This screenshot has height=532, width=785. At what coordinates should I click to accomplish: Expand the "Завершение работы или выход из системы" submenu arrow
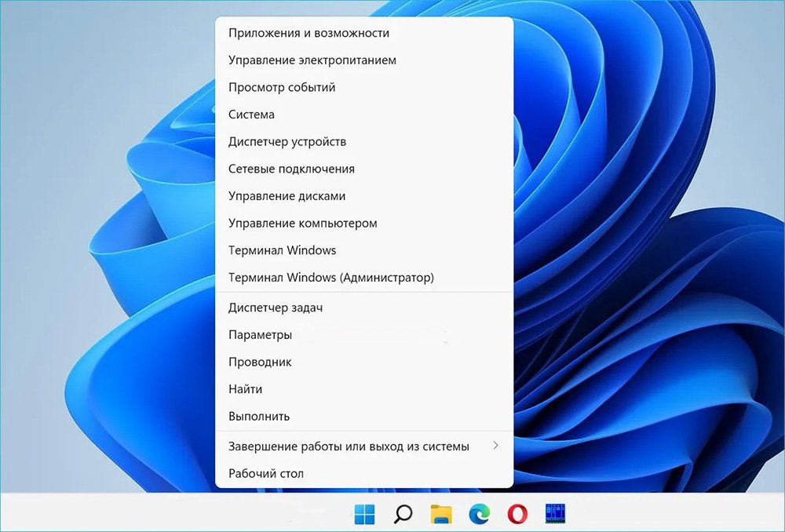click(495, 446)
